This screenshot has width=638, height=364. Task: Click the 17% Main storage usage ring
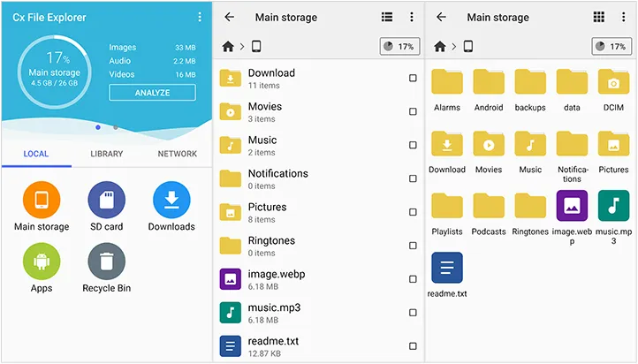(54, 72)
